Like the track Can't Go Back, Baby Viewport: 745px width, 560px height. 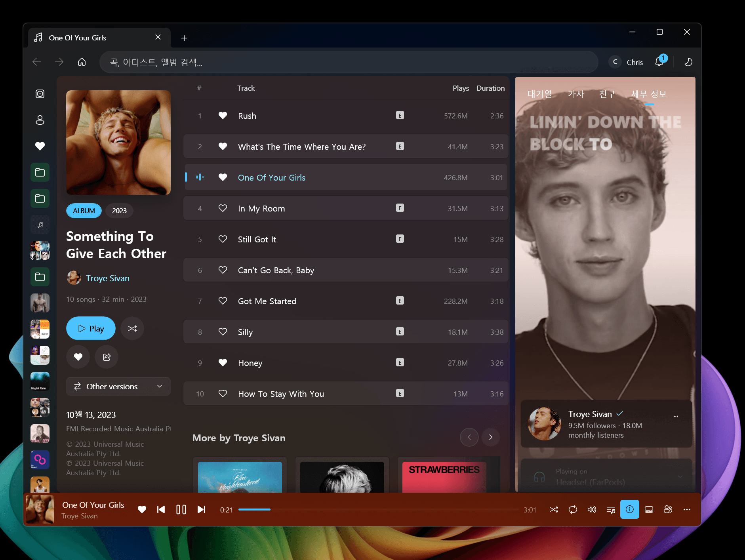(x=223, y=270)
